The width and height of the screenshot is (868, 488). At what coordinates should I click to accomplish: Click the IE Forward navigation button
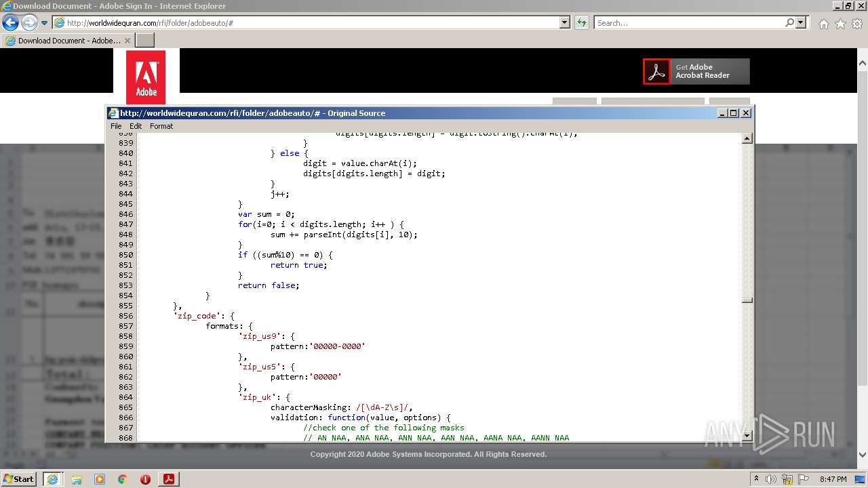click(x=29, y=22)
